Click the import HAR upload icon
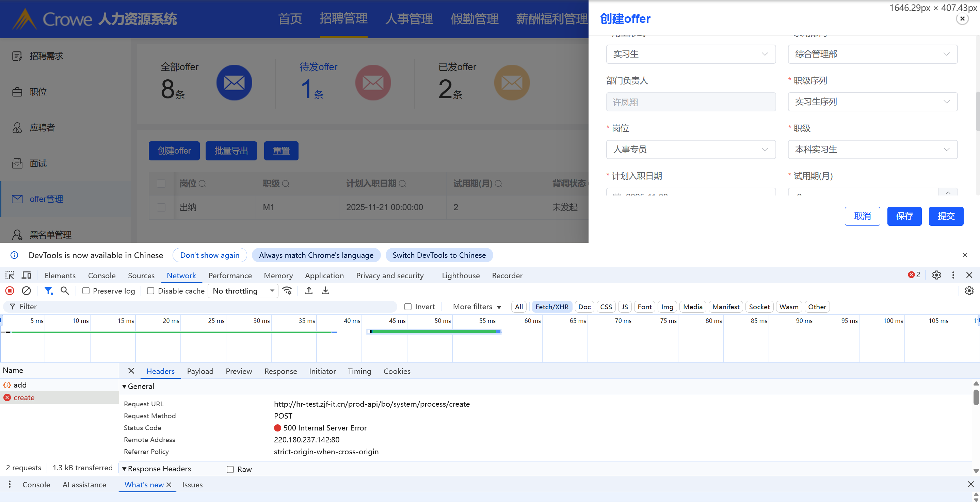The image size is (980, 502). tap(309, 291)
